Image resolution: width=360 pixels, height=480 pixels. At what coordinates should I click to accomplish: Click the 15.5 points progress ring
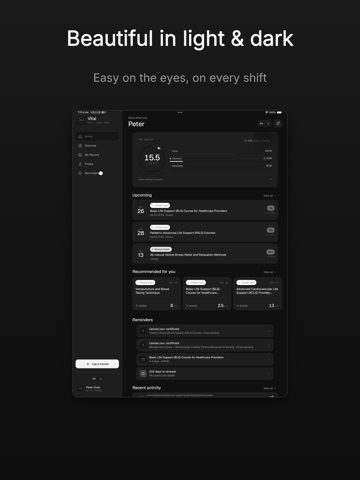tap(152, 158)
